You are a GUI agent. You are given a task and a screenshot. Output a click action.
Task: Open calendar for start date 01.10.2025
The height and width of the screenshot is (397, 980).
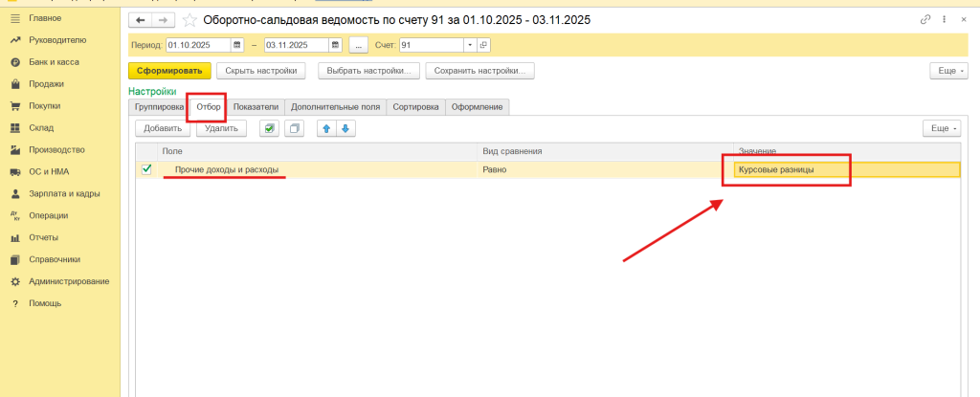[x=237, y=45]
